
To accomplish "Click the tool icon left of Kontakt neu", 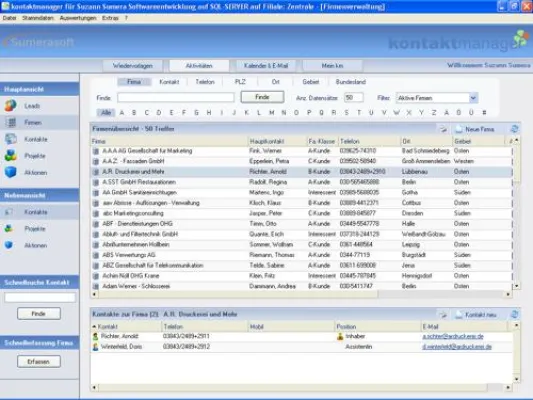I will pyautogui.click(x=443, y=315).
